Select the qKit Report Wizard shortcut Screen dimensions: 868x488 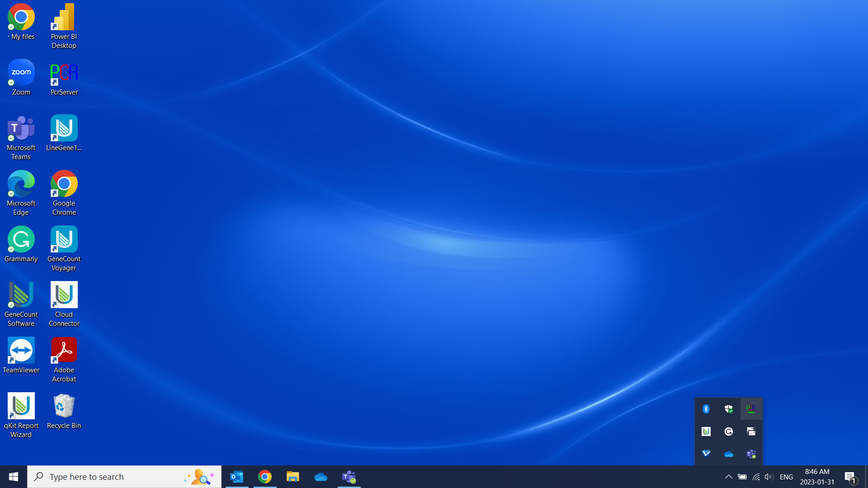[x=21, y=415]
